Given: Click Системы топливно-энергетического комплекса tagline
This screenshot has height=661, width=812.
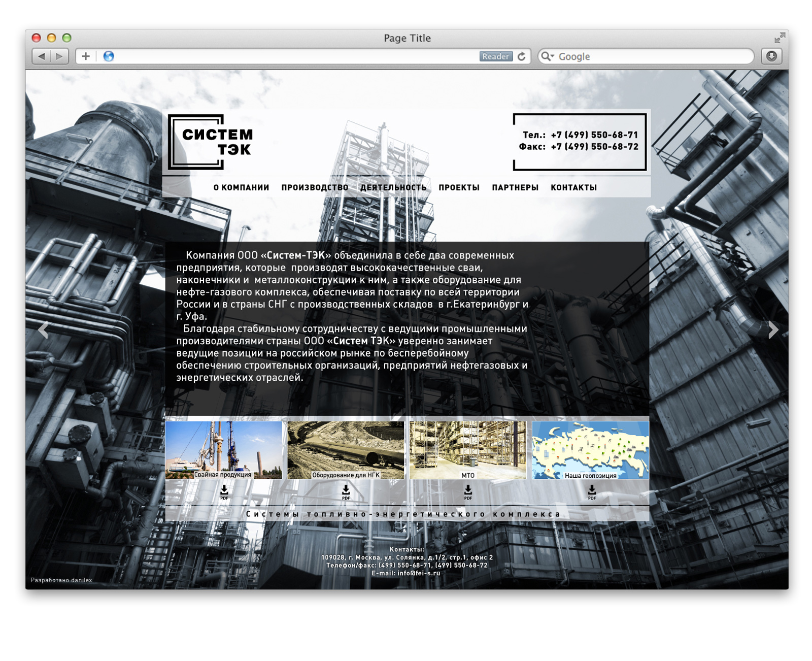Looking at the screenshot, I should [403, 514].
